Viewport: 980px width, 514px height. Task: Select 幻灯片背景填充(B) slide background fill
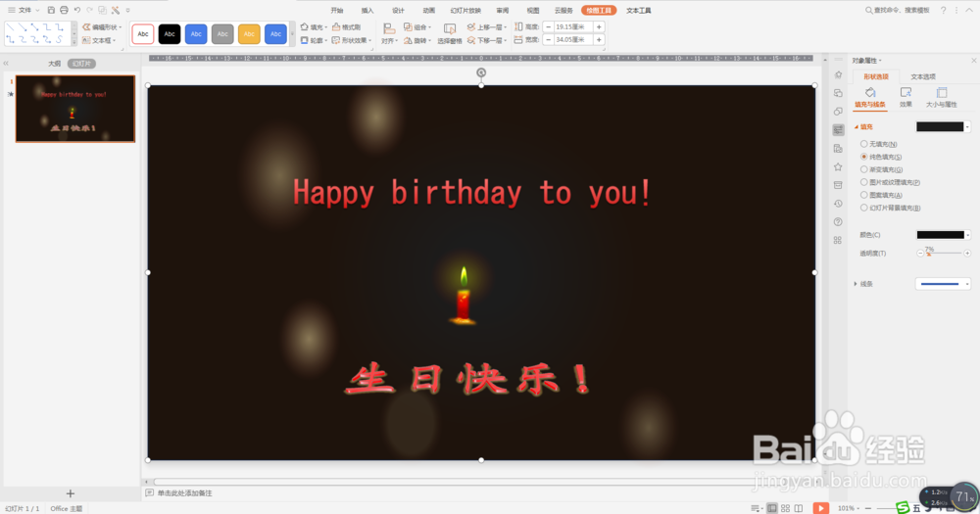[x=890, y=208]
